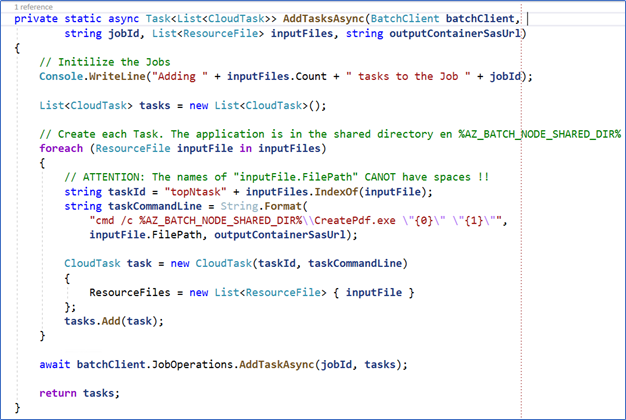Image resolution: width=626 pixels, height=420 pixels.
Task: Open the "1 reference" CodeLens link
Action: tap(34, 7)
